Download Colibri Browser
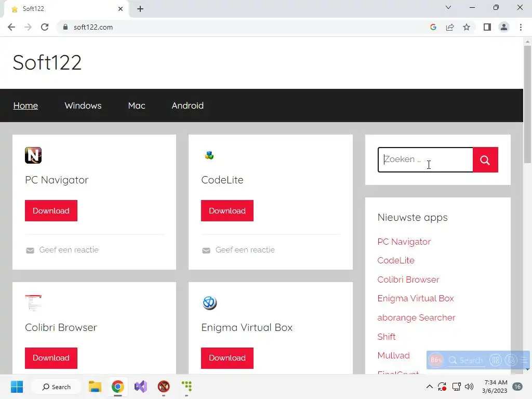532x399 pixels. click(x=51, y=358)
